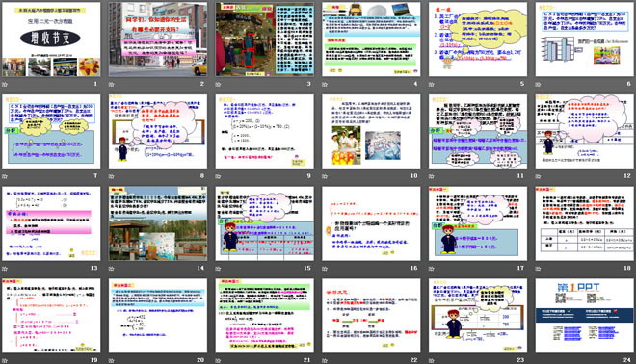Click slide number label "19"
This screenshot has height=364, width=636.
click(x=93, y=359)
